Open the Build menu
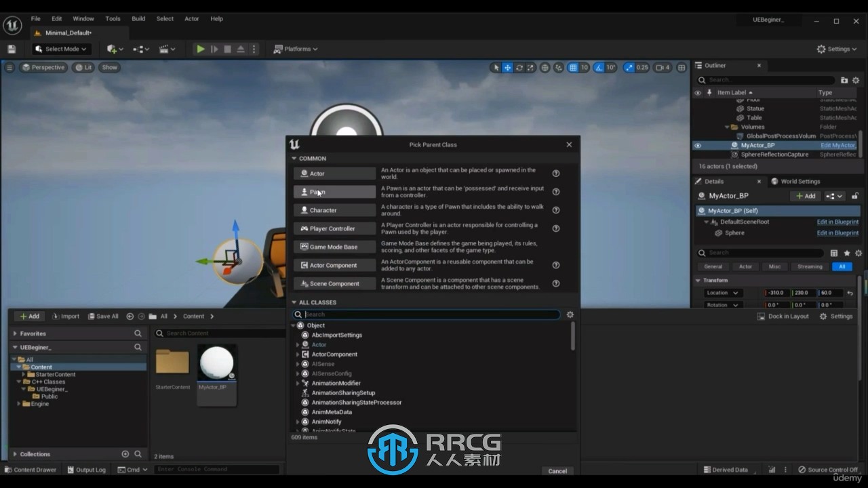The height and width of the screenshot is (488, 868). (138, 18)
